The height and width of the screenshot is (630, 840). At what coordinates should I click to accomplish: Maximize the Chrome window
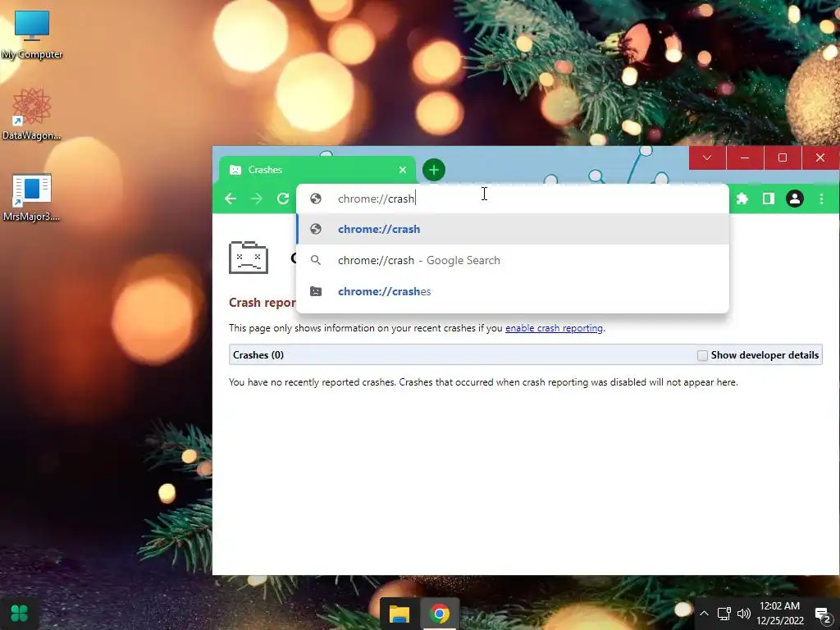tap(782, 157)
